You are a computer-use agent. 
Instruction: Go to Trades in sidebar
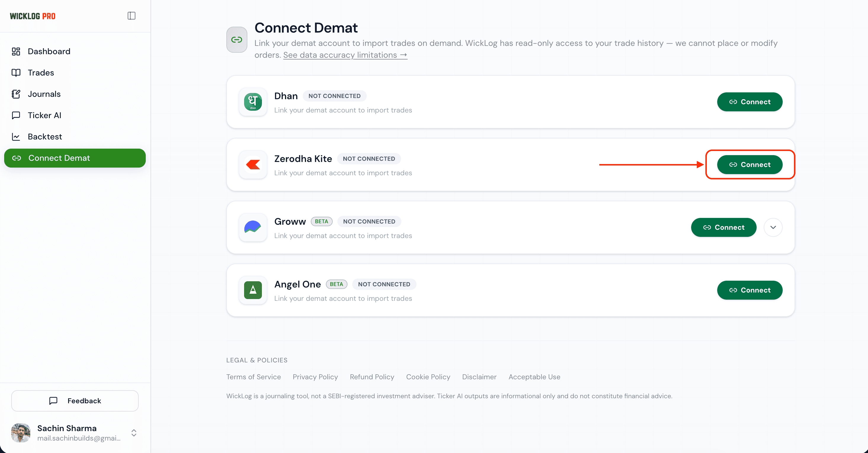(75, 73)
